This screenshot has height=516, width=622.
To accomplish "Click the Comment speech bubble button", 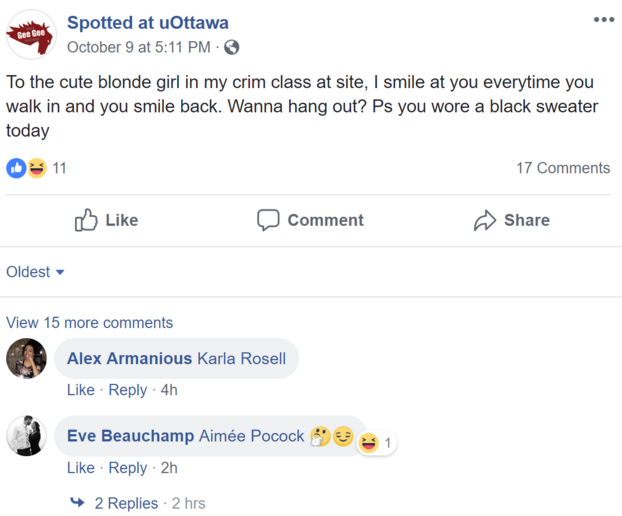I will coord(310,220).
